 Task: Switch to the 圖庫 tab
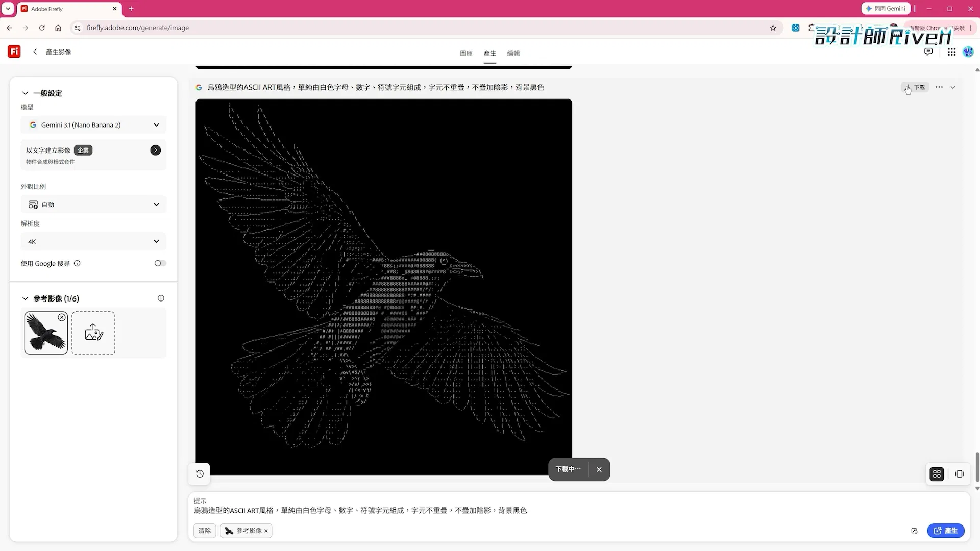click(466, 53)
